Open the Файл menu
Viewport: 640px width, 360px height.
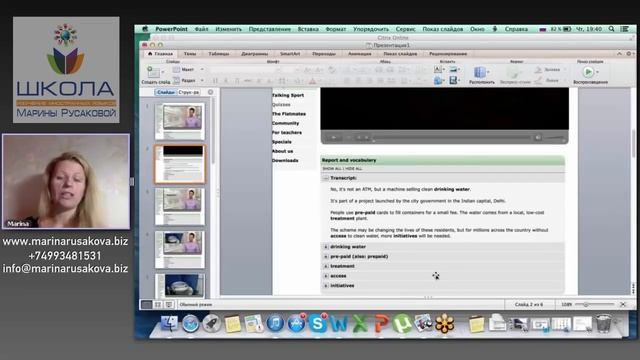coord(201,29)
